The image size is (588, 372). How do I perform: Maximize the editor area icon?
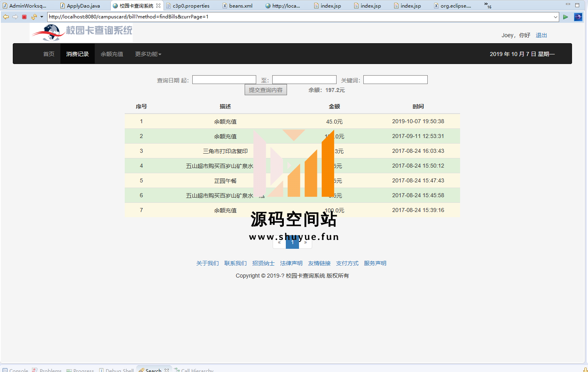577,5
